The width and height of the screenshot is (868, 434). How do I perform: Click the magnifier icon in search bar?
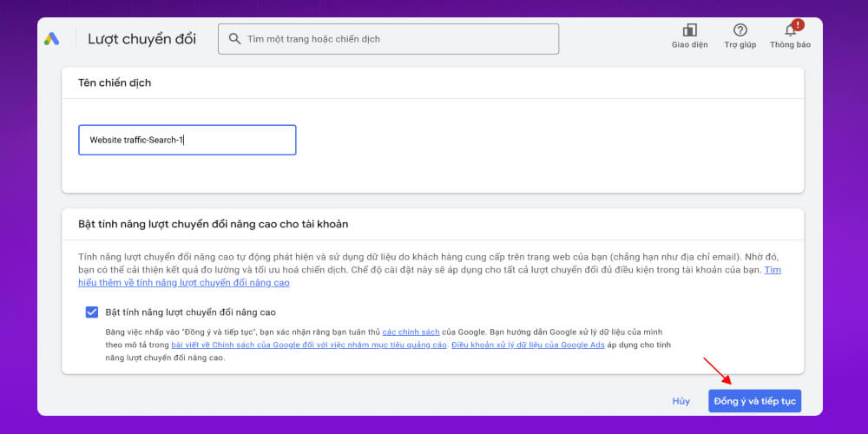[x=234, y=39]
